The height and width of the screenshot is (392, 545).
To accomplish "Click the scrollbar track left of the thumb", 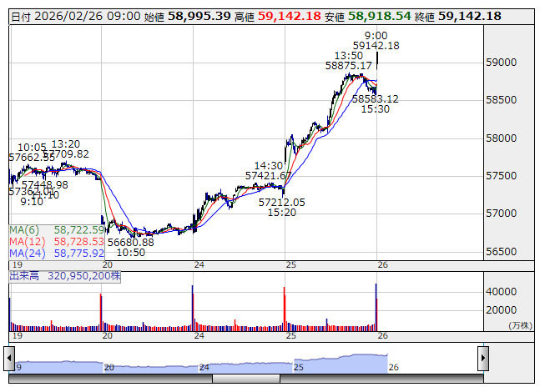I will 108,379.
